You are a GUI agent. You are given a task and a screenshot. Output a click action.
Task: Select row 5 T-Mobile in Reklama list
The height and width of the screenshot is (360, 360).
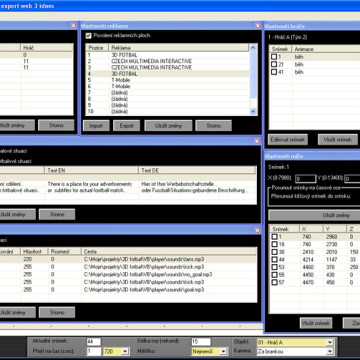pyautogui.click(x=167, y=80)
